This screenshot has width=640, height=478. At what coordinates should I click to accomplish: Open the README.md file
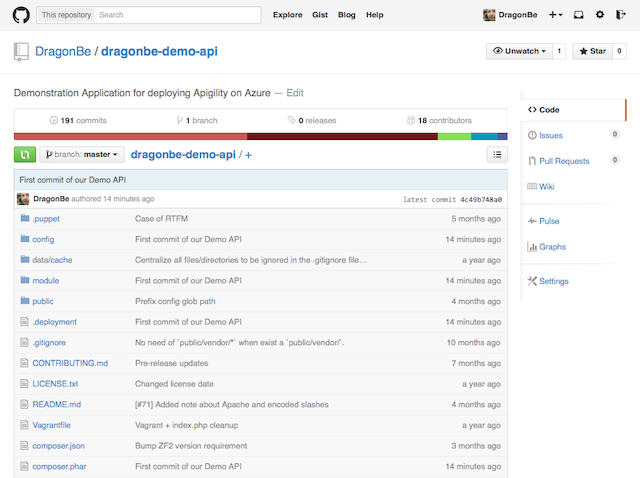(56, 404)
